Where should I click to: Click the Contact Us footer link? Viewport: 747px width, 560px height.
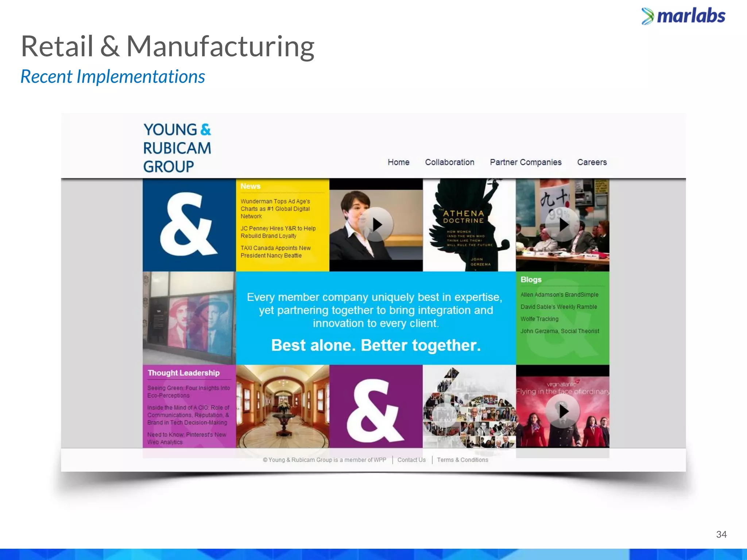[x=411, y=460]
